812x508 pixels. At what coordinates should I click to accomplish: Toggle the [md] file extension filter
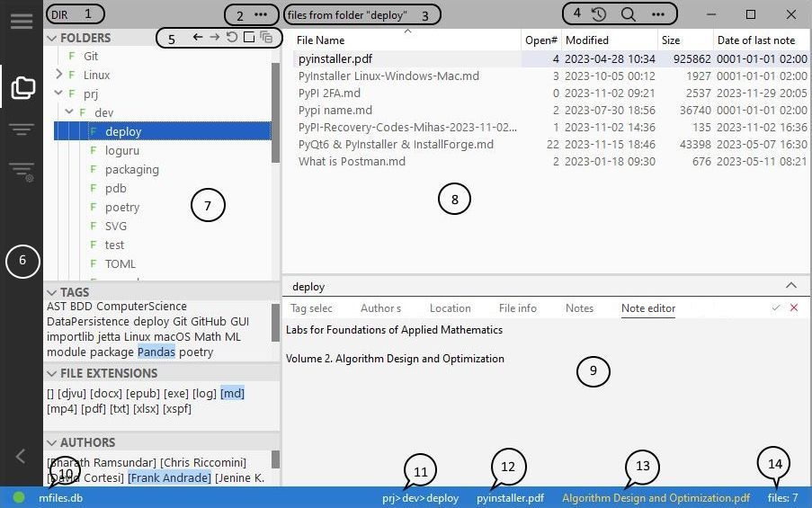(x=233, y=394)
